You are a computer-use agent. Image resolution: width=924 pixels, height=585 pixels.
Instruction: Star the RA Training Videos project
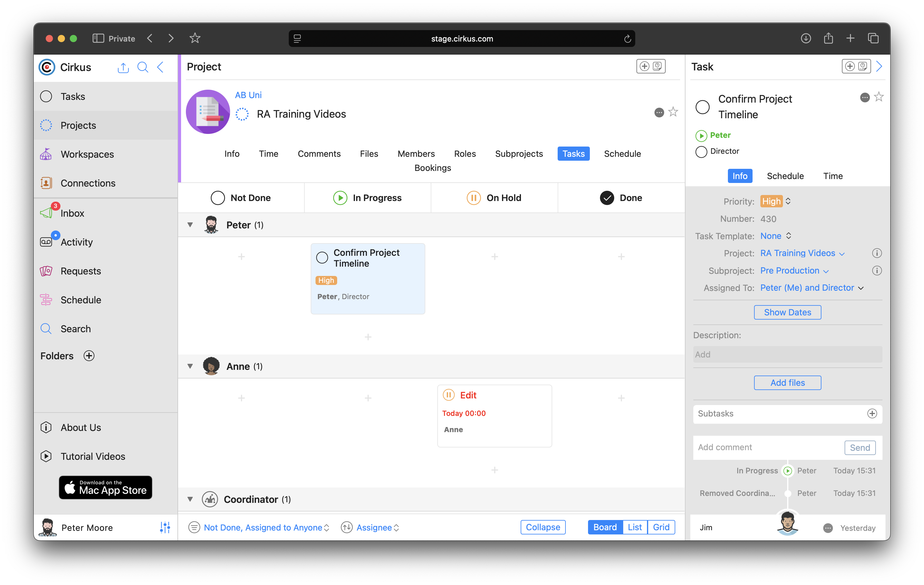pos(673,112)
